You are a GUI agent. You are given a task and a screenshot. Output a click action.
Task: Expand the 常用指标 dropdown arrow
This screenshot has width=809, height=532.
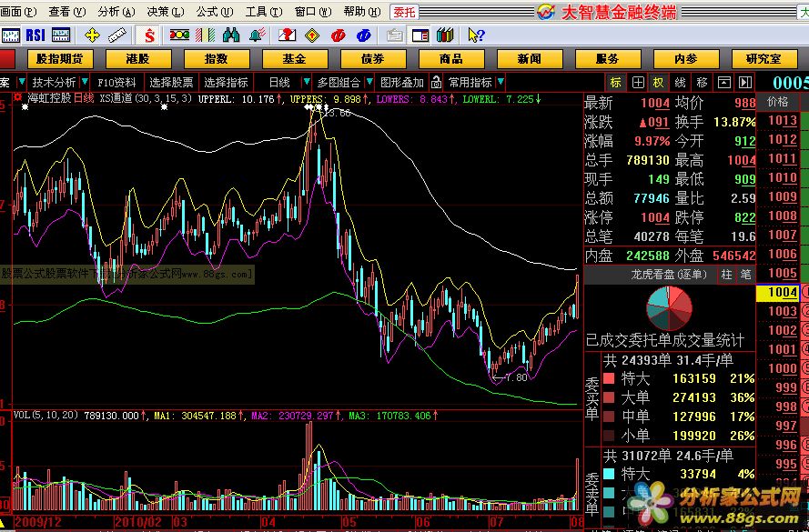tap(501, 82)
